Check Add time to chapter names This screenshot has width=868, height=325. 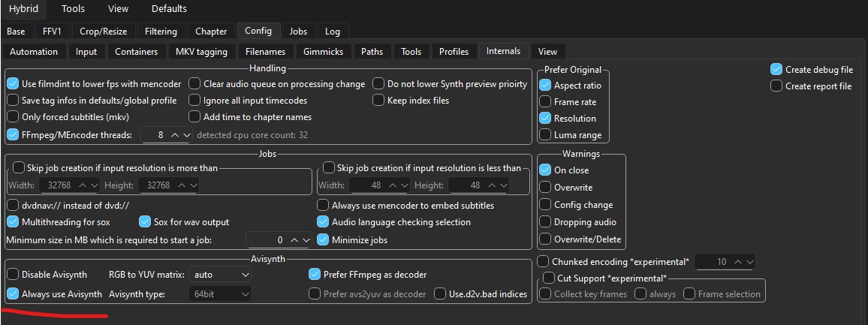coord(194,117)
